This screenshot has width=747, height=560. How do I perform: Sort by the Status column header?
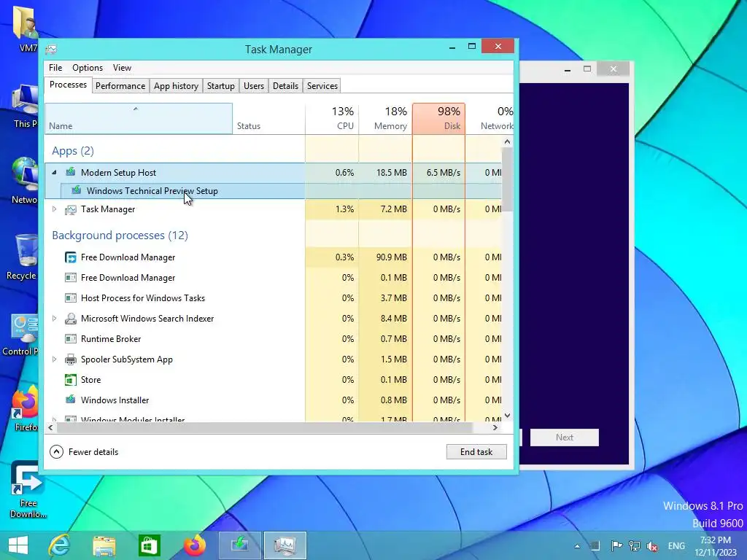tap(269, 119)
